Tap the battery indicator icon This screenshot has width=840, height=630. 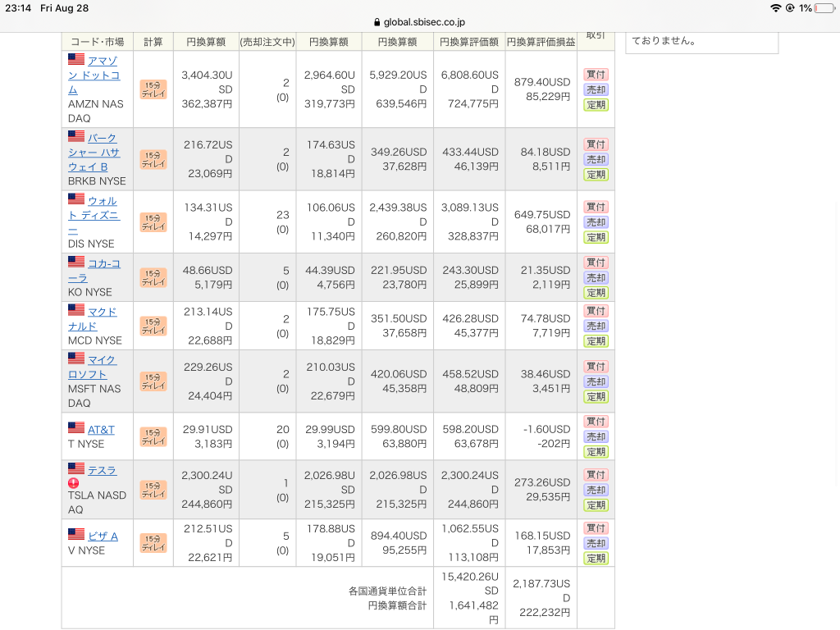click(x=824, y=8)
